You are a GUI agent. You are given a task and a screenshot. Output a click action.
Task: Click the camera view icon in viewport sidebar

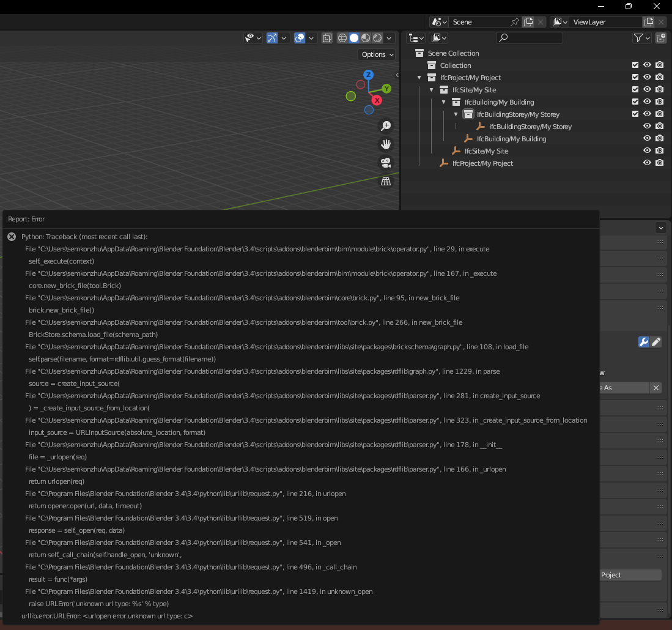point(386,163)
